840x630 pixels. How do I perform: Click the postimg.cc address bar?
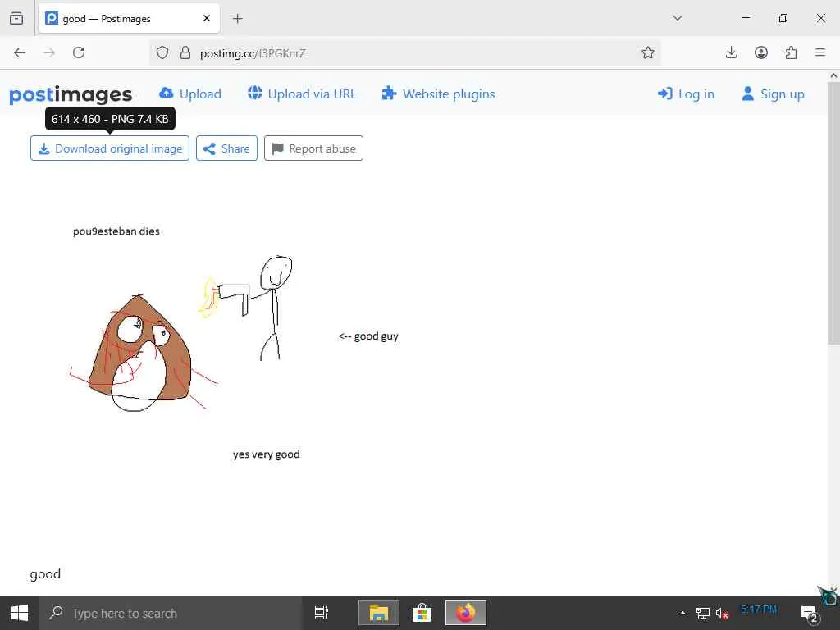click(404, 53)
